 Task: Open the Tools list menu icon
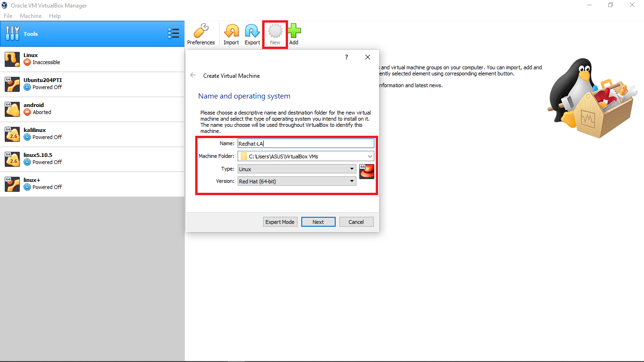(173, 33)
